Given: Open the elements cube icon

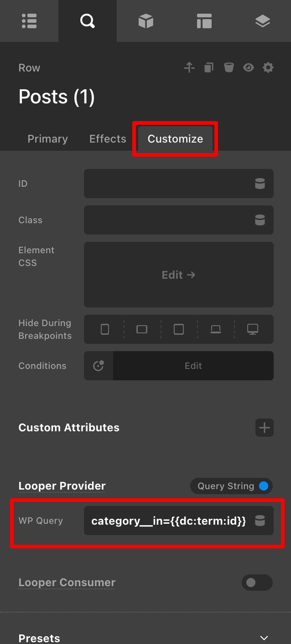Looking at the screenshot, I should (x=145, y=21).
